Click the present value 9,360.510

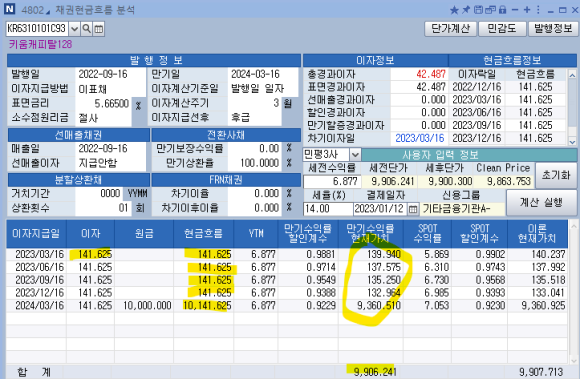pyautogui.click(x=379, y=305)
